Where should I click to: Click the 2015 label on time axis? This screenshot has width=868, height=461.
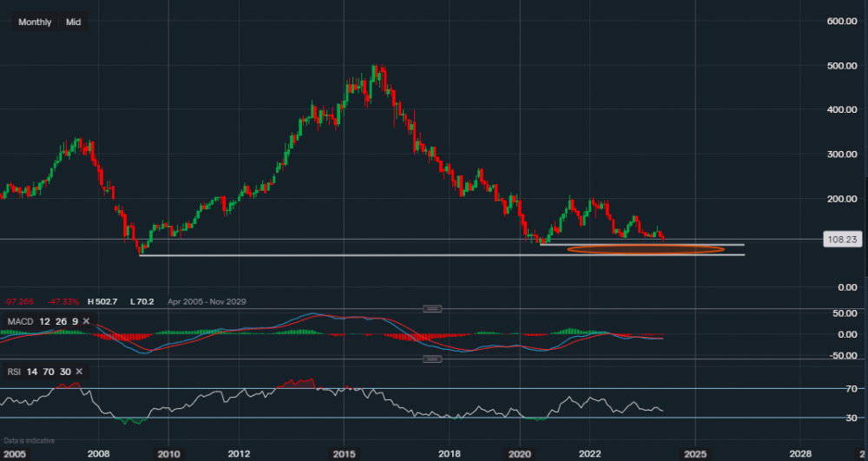(x=345, y=453)
